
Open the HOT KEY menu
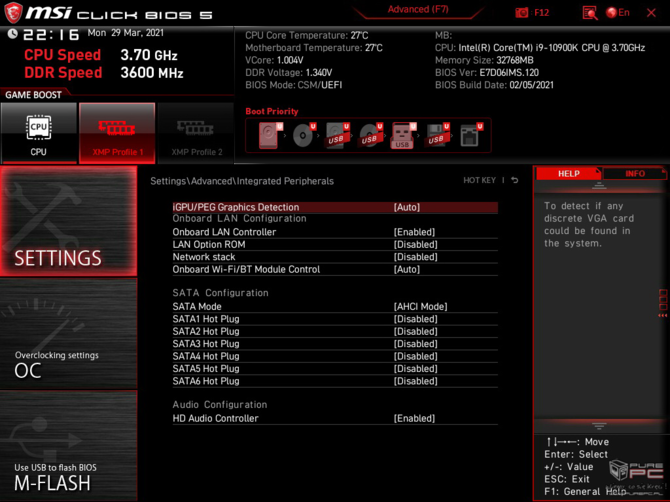point(479,180)
